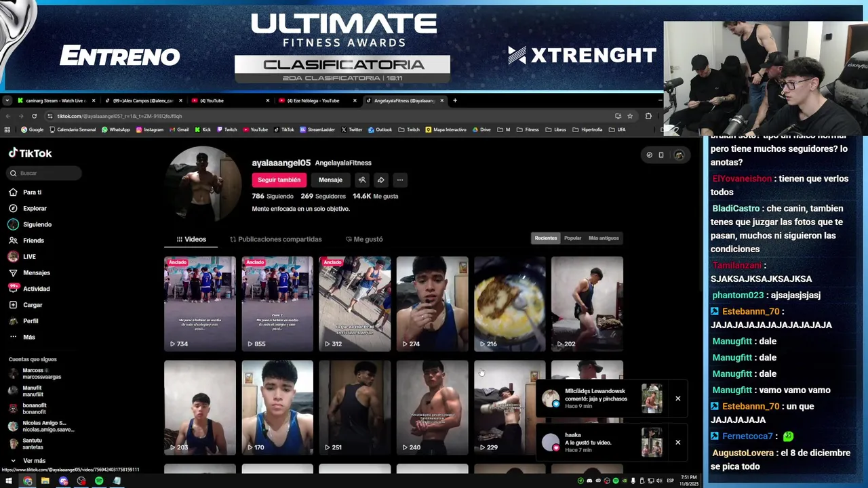Open the Fitness bookmarks folder
The height and width of the screenshot is (488, 868).
[527, 129]
